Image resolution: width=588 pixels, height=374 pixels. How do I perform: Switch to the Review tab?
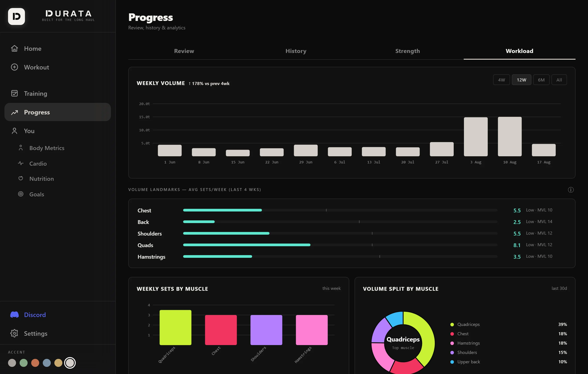[184, 51]
